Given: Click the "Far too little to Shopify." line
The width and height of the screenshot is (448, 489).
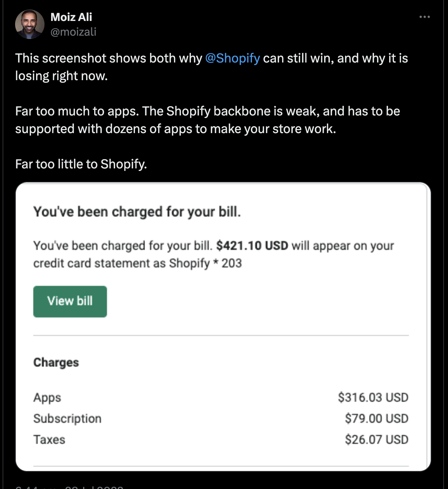Looking at the screenshot, I should [81, 164].
